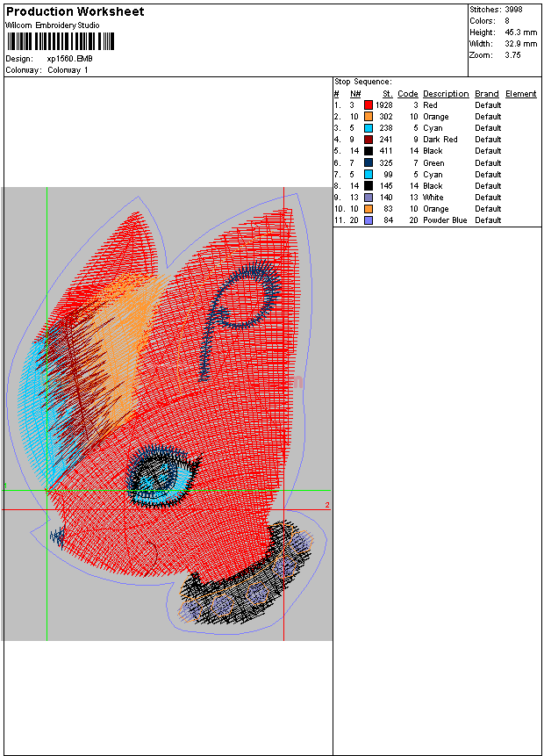Pick the Dark Red color swatch
Viewport: 544px width, 756px height.
pos(369,140)
